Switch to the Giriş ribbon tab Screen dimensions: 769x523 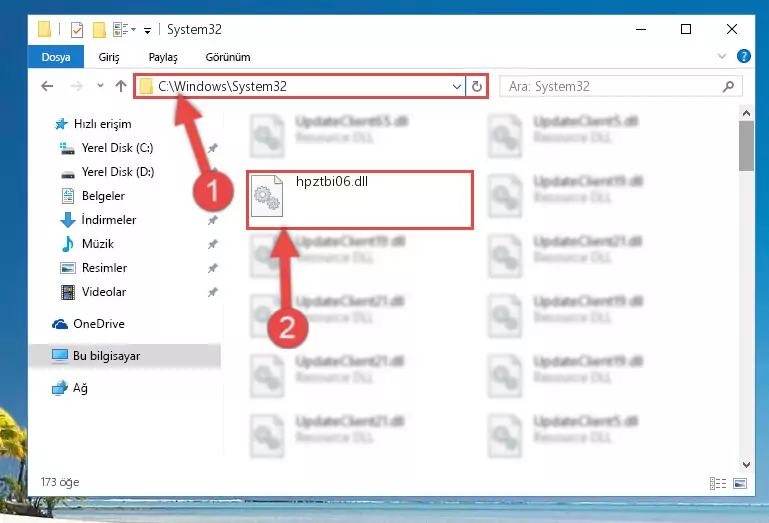[109, 57]
